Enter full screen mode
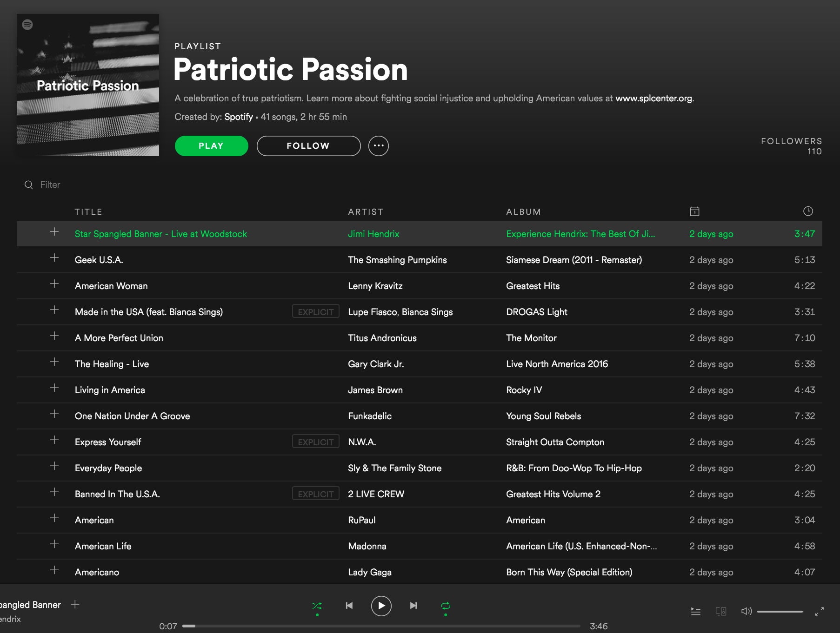The image size is (840, 633). pos(820,611)
